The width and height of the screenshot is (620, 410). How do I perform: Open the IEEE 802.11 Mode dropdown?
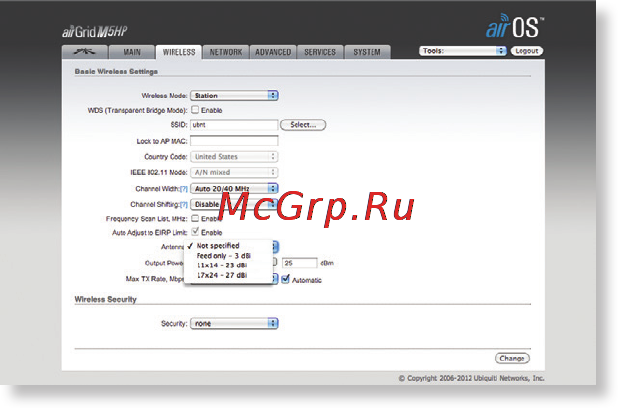[234, 172]
